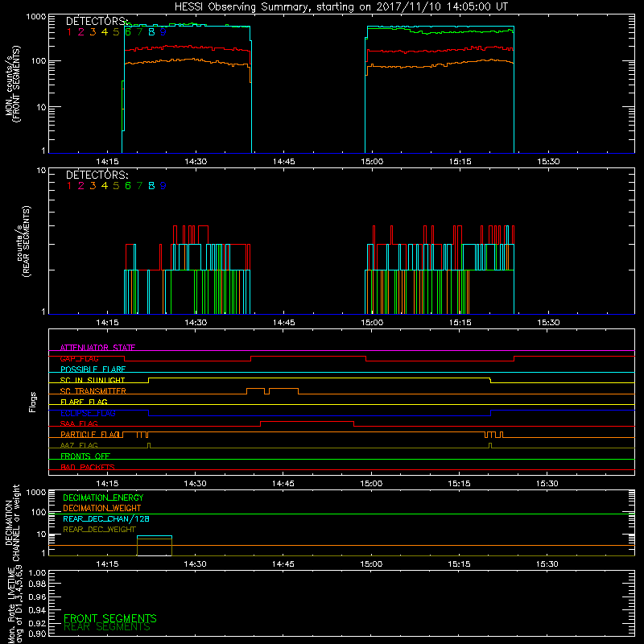644x644 pixels.
Task: Click 14:30 tick label under front segments plot
Action: coord(196,162)
